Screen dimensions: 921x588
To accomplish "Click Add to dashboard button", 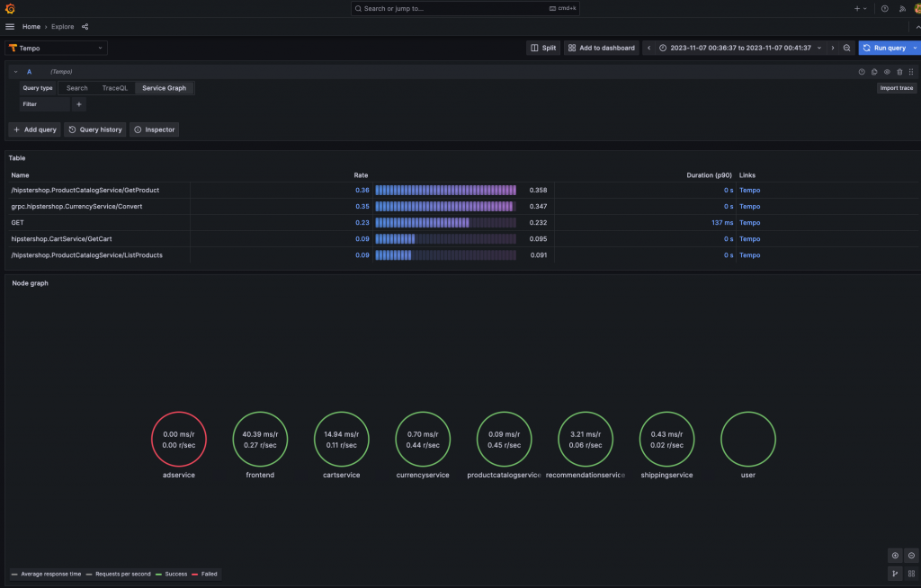I will (x=602, y=49).
